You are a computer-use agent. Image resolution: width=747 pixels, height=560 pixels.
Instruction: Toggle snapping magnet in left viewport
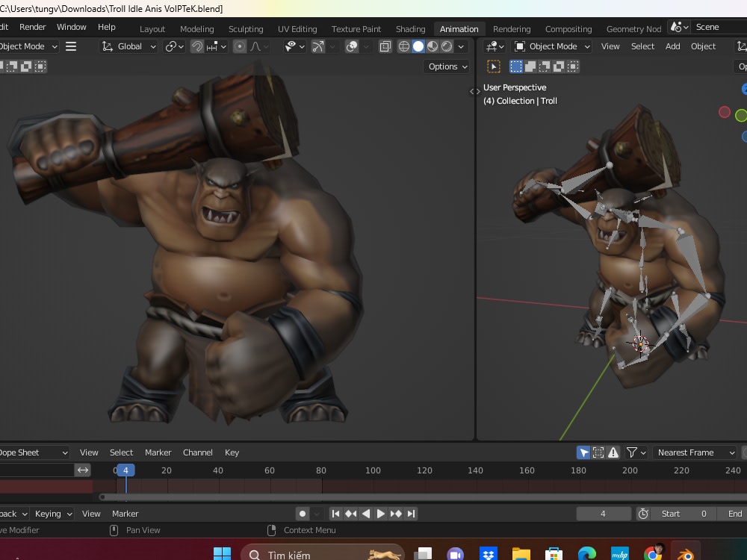(196, 46)
